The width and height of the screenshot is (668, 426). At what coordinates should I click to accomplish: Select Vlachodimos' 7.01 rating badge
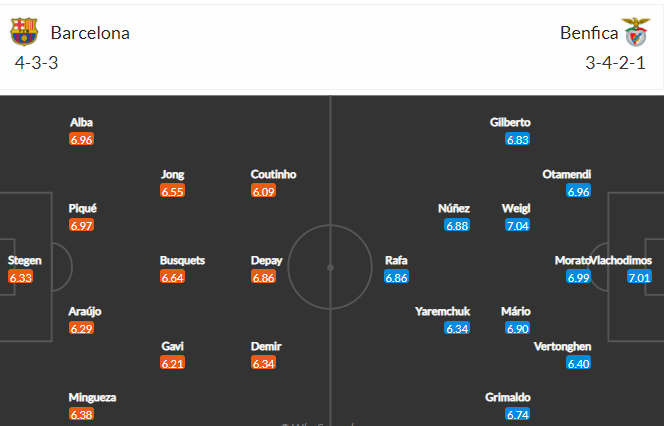coord(639,278)
